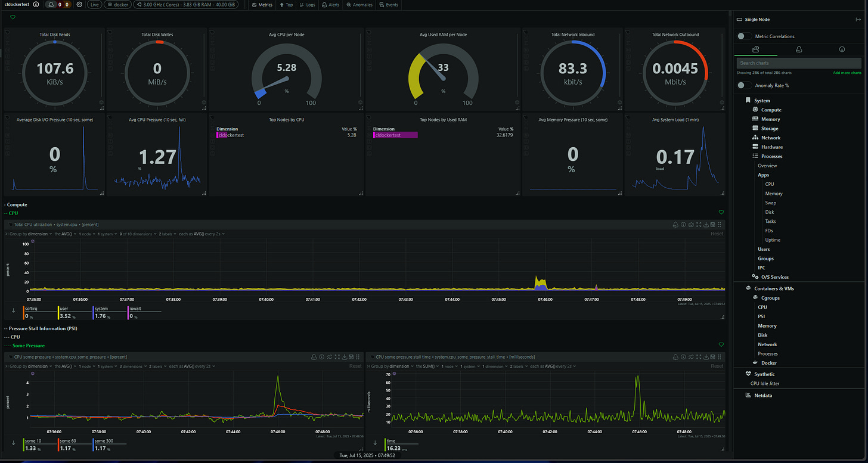Collapse the right sidebar with arrow icon

[x=857, y=20]
